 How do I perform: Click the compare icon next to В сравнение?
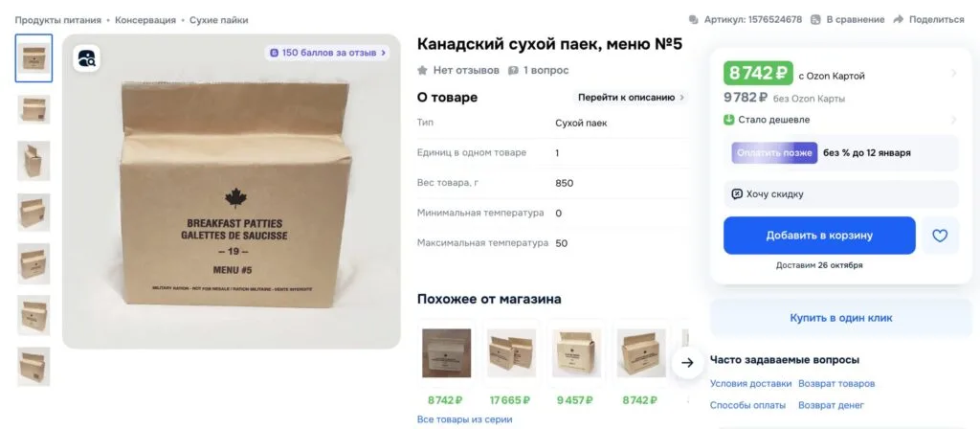point(815,19)
